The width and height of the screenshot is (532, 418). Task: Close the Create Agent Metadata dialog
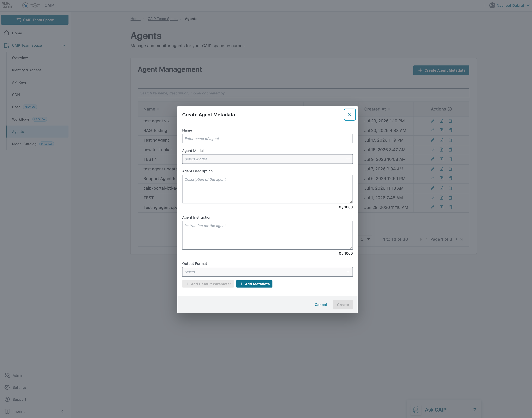coord(350,115)
